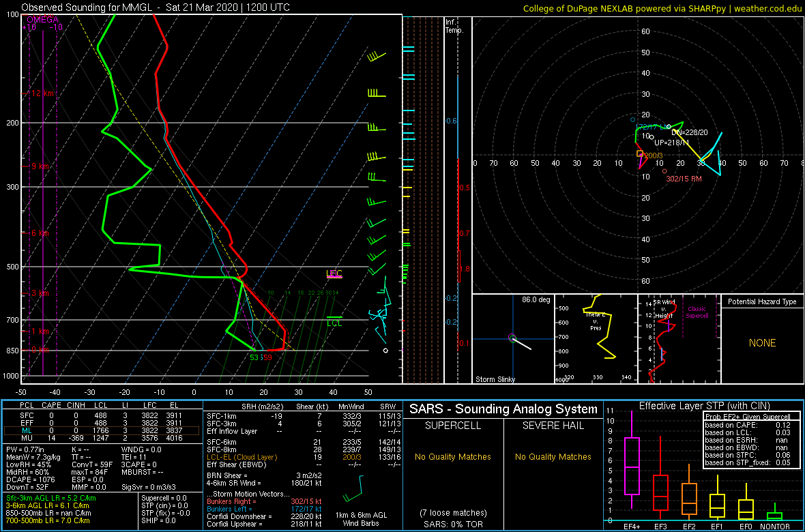Image resolution: width=805 pixels, height=532 pixels.
Task: Open the SR Wind v. Height inset
Action: tap(679, 338)
